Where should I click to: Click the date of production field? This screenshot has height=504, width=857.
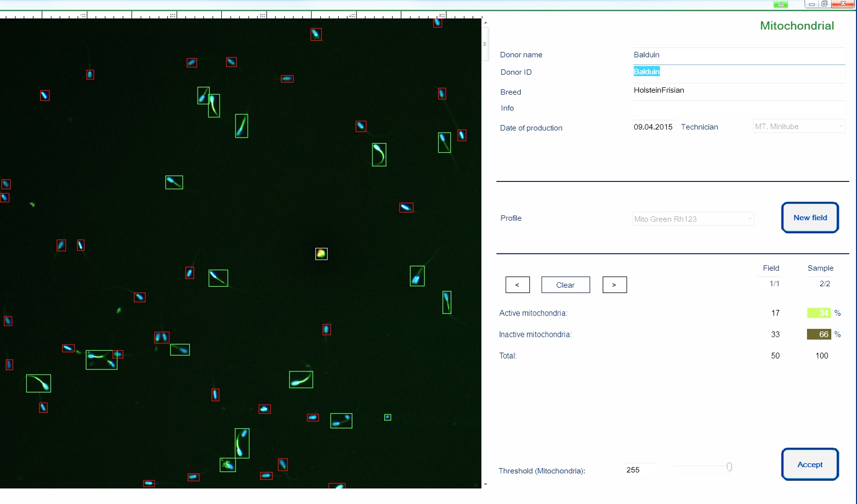(x=653, y=127)
